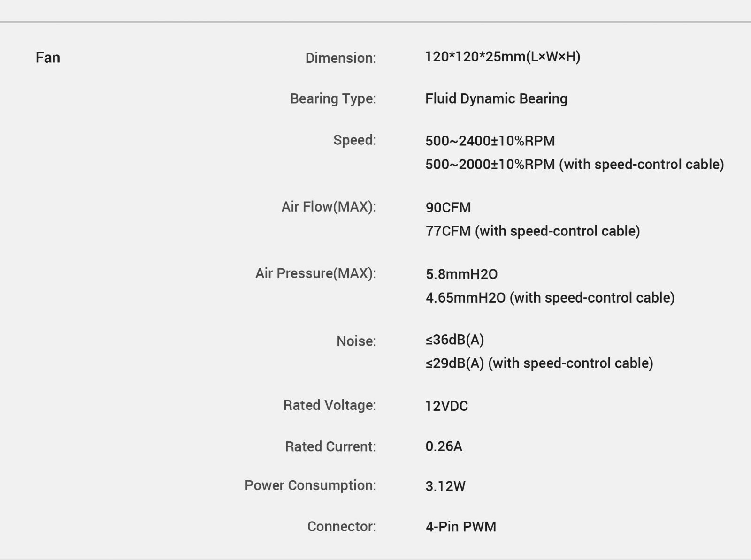
Task: Click the 90CFM air flow value
Action: 448,207
